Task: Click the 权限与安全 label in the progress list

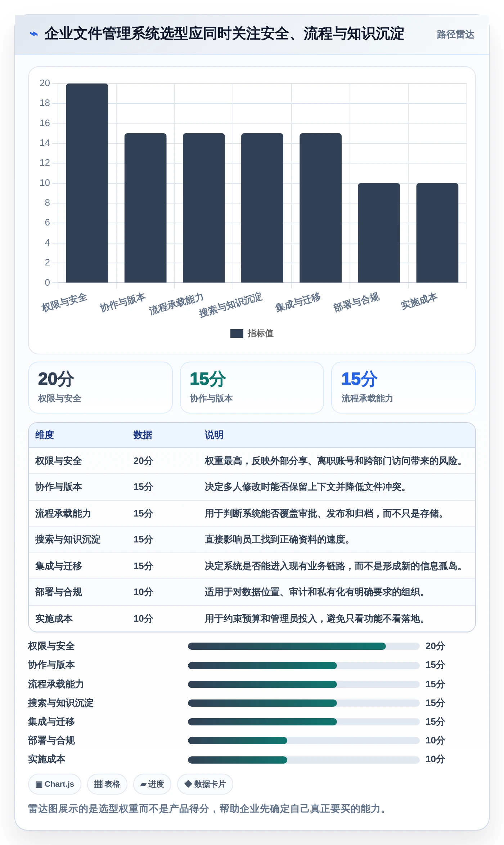Action: [51, 646]
